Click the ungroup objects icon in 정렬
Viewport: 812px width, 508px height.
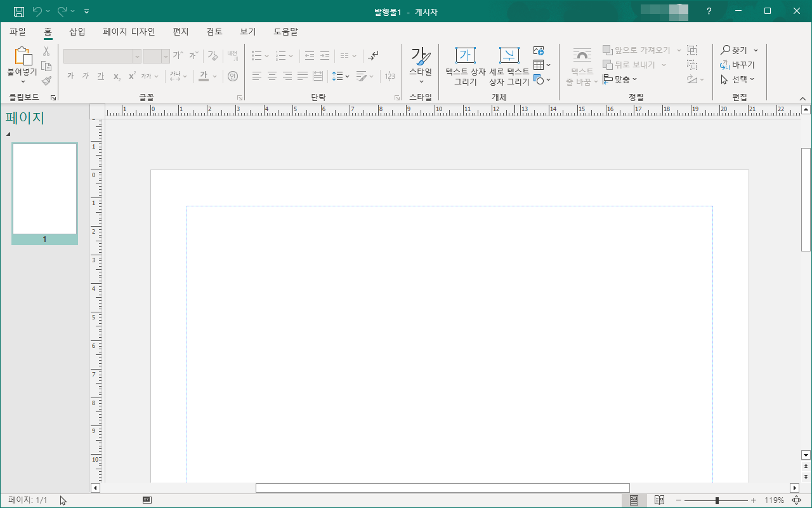692,65
